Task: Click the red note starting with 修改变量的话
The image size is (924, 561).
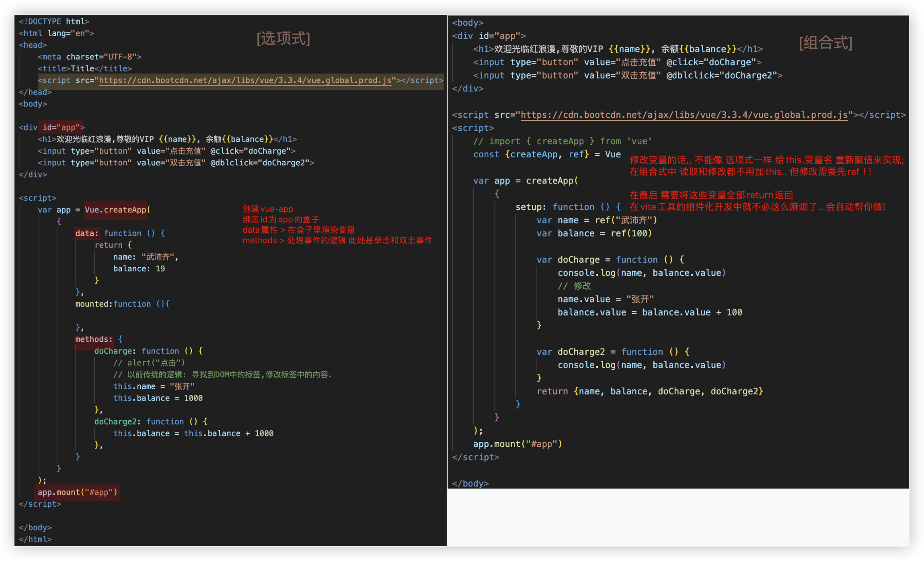Action: coord(766,160)
